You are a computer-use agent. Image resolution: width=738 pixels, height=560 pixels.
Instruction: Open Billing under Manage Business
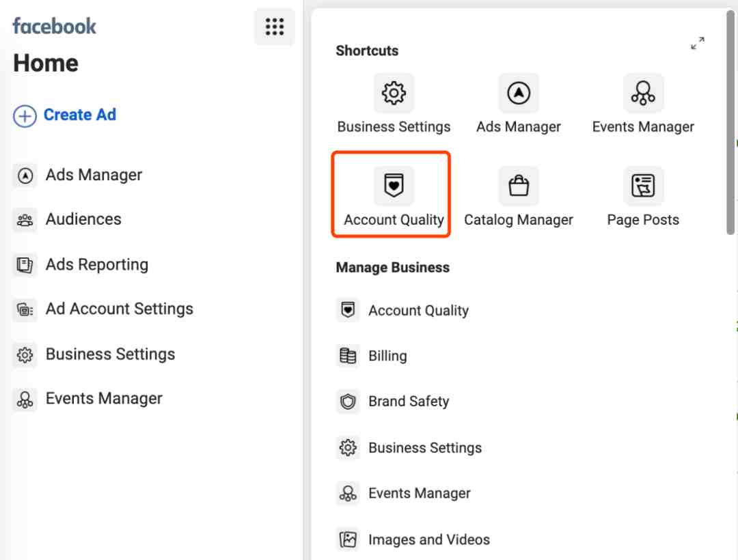click(x=387, y=356)
